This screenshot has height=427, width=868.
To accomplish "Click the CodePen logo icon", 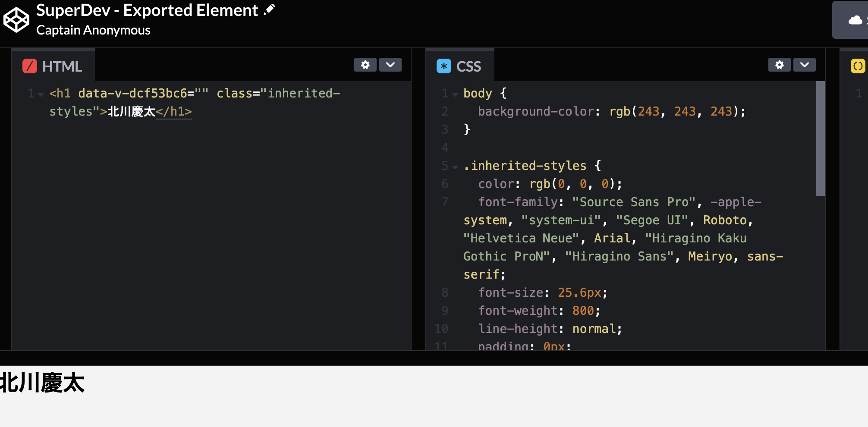I will tap(16, 20).
